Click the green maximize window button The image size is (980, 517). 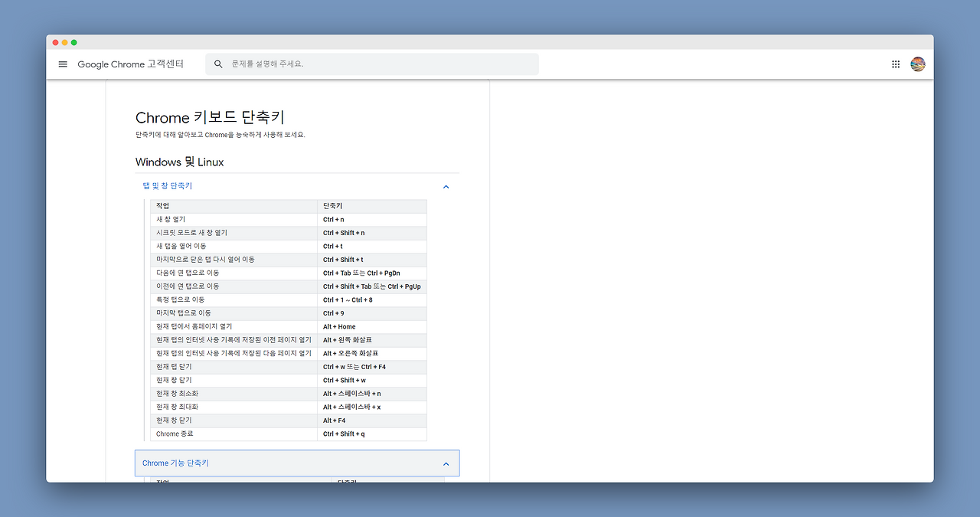(x=74, y=42)
